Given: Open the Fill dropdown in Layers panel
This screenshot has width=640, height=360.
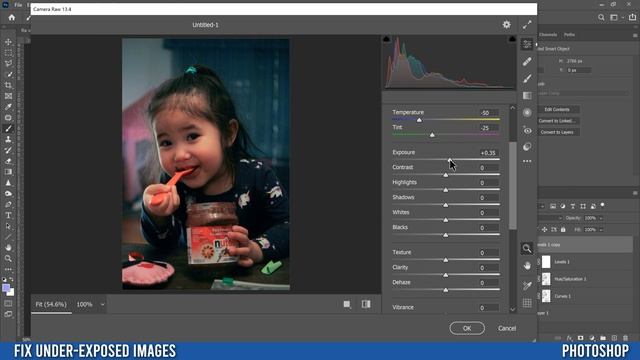Looking at the screenshot, I should pos(601,230).
